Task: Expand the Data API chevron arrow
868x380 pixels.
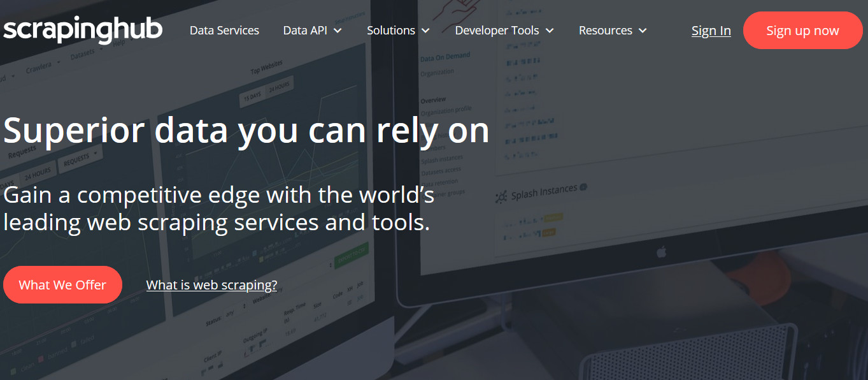Action: [338, 31]
